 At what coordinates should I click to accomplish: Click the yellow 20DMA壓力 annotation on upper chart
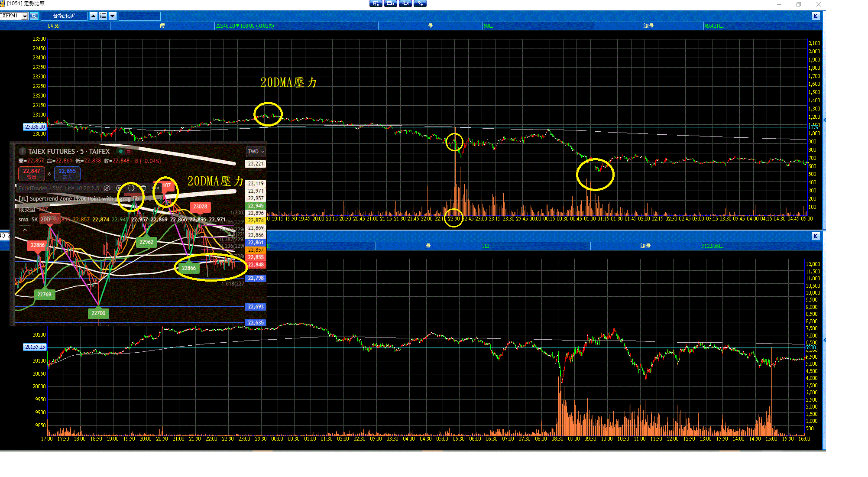point(288,82)
